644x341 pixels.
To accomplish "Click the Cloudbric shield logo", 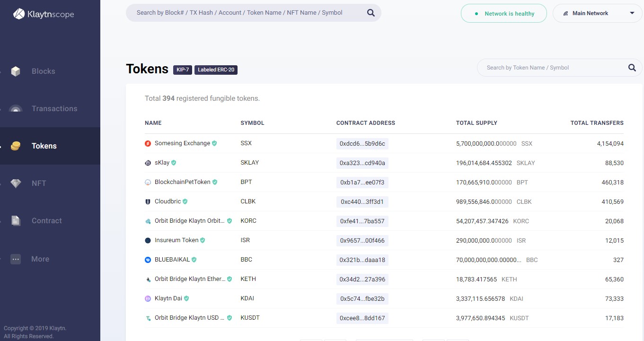I will (148, 201).
